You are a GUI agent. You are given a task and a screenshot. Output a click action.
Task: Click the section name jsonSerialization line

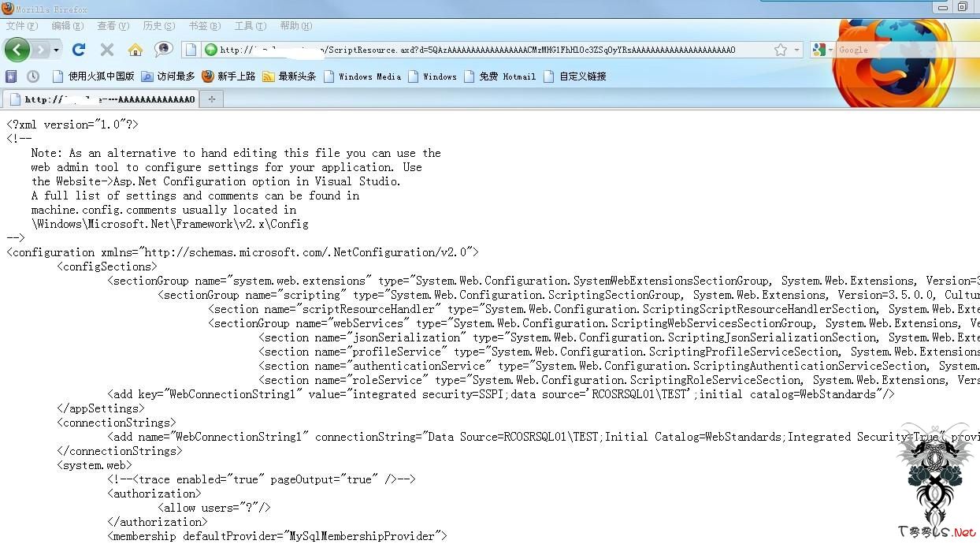pyautogui.click(x=619, y=337)
